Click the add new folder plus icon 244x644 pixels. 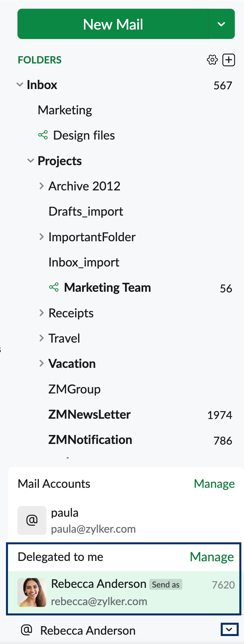229,60
